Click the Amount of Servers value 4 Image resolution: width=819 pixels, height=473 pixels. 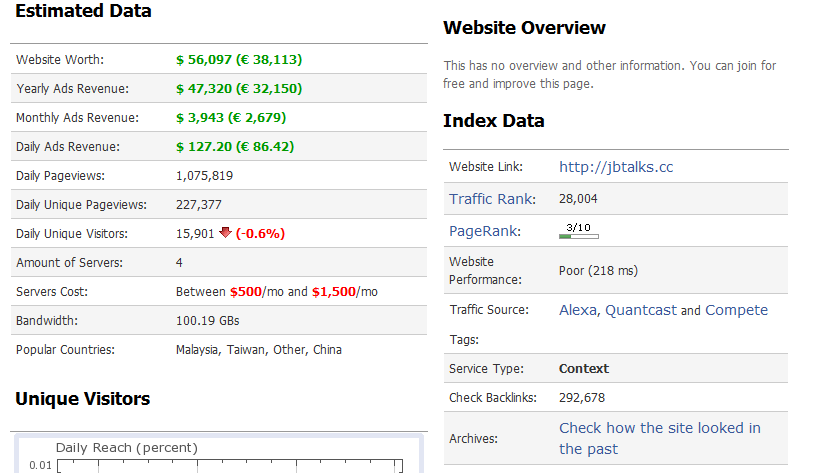click(x=179, y=263)
